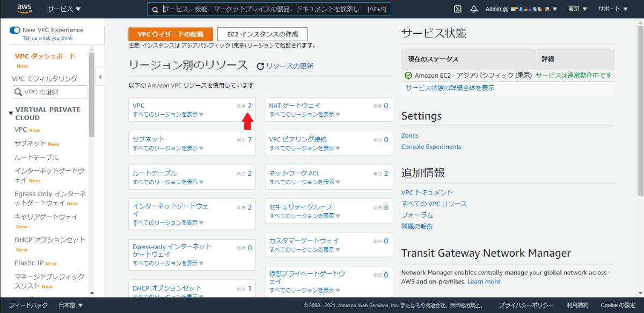This screenshot has width=644, height=313.
Task: Open the ルートテーブル resource card link
Action: pos(155,173)
